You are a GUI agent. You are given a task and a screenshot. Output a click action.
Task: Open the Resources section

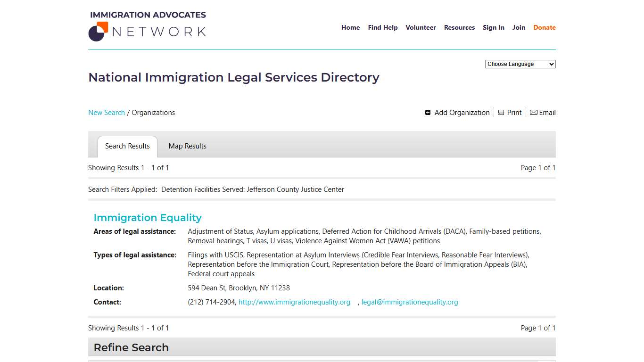pyautogui.click(x=459, y=27)
